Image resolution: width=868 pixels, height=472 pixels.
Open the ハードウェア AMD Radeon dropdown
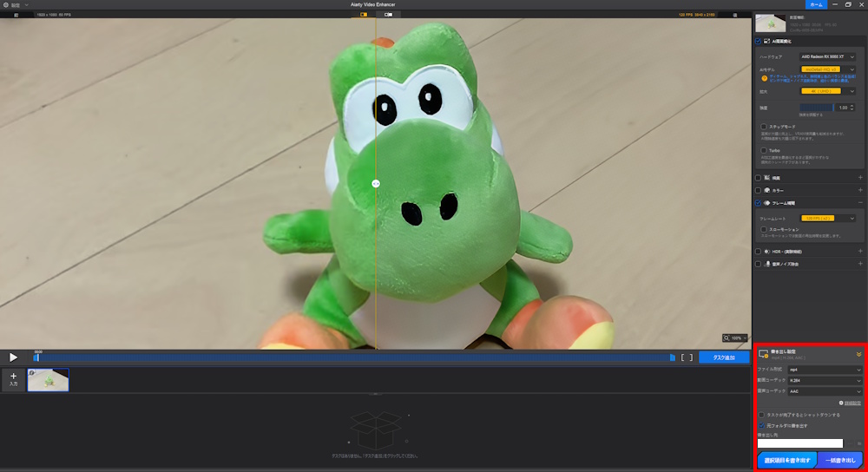coord(828,56)
